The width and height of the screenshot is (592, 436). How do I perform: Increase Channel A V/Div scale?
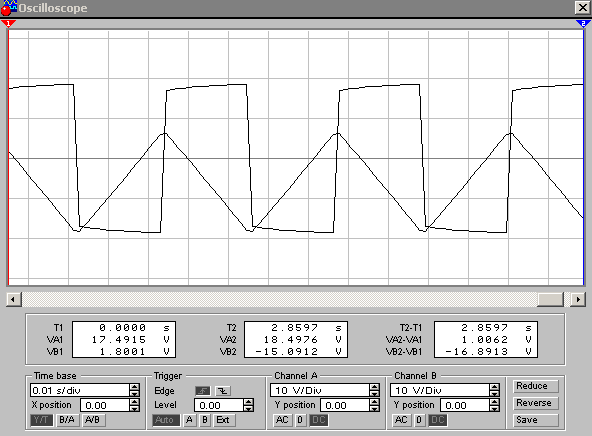tap(375, 387)
